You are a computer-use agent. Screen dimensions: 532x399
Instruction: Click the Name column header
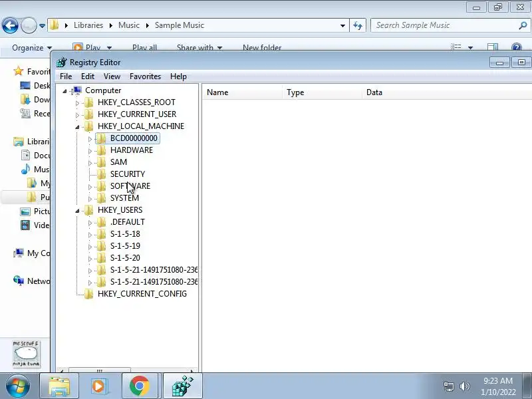pyautogui.click(x=242, y=92)
